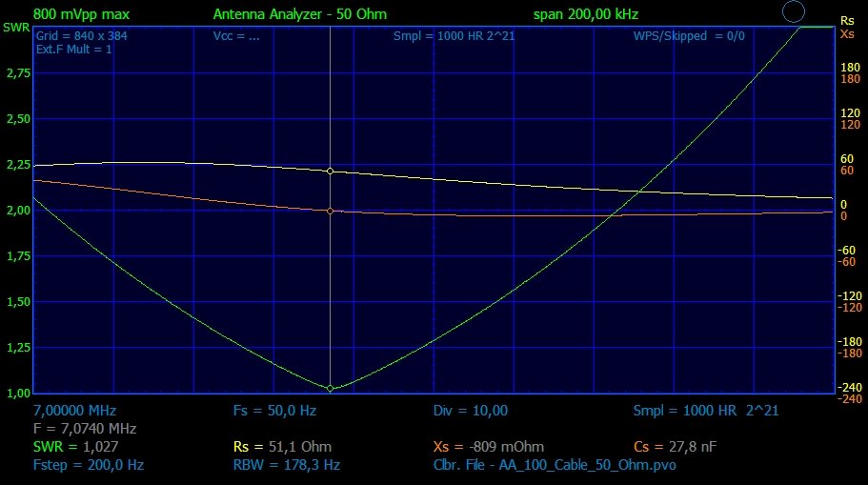
Task: Click the span 200,00 kHz setting
Action: pos(585,14)
